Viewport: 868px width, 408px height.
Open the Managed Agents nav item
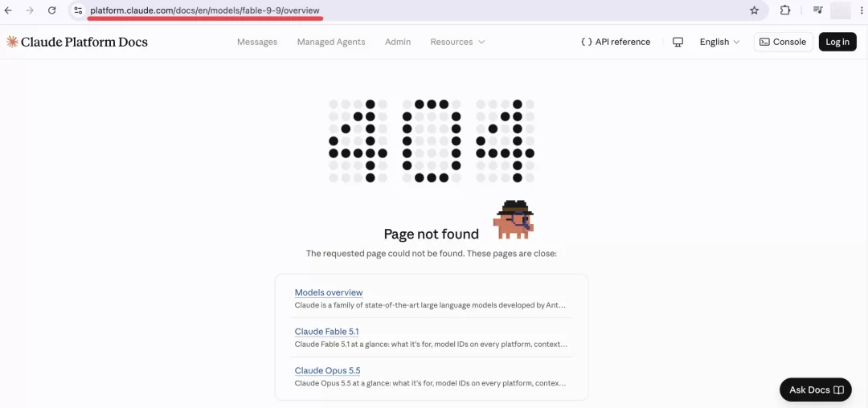331,42
